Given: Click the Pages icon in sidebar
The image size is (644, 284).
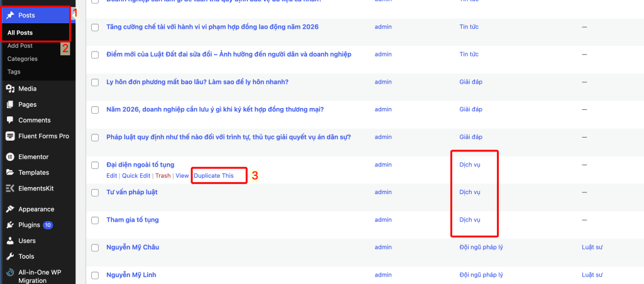Looking at the screenshot, I should click(10, 104).
